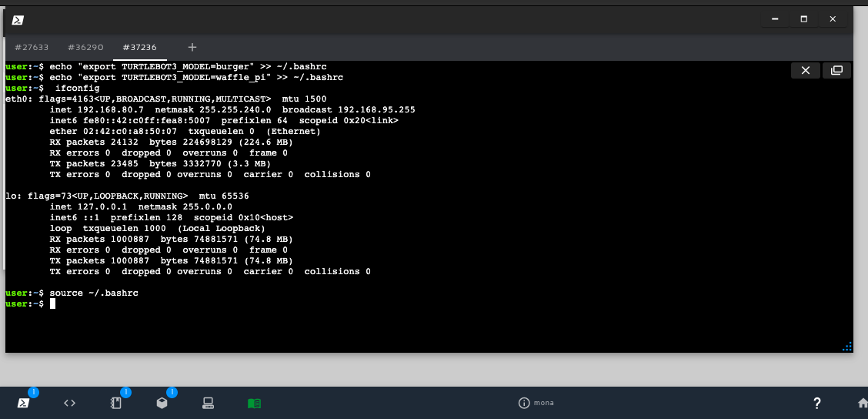This screenshot has height=419, width=868.
Task: Click 'eth0: flags=4163' interface line
Action: tap(166, 99)
